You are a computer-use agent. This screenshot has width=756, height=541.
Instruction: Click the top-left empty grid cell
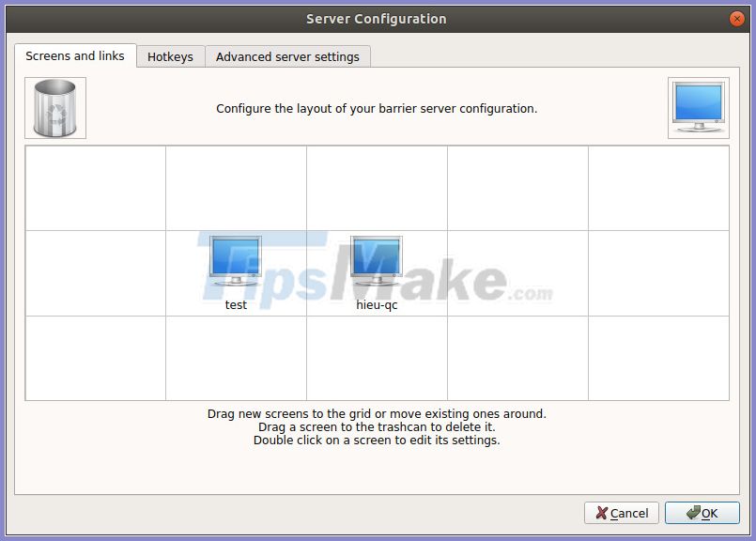[94, 188]
